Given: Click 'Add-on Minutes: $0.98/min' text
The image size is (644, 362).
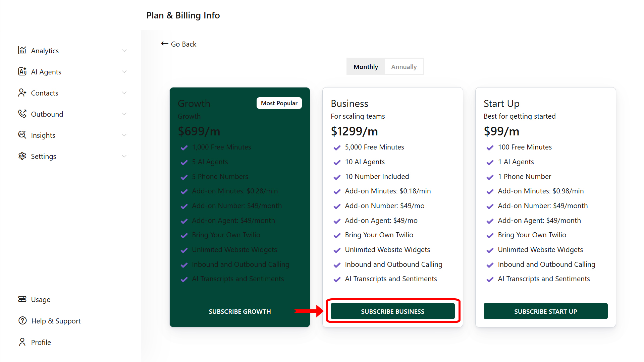Looking at the screenshot, I should pyautogui.click(x=541, y=191).
